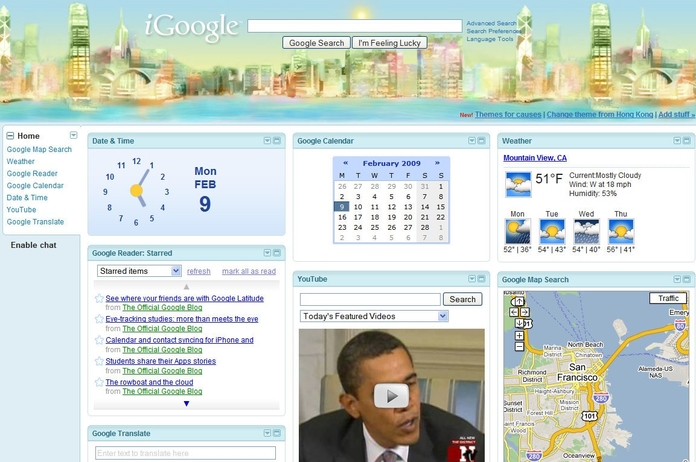Select Google Calendar in the sidebar
Image resolution: width=696 pixels, height=462 pixels.
coord(35,186)
